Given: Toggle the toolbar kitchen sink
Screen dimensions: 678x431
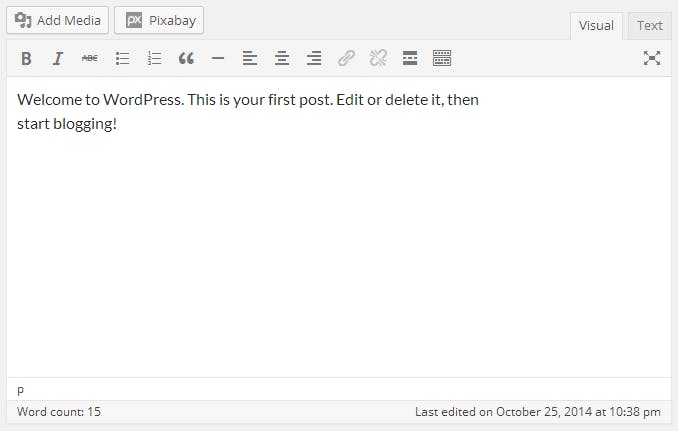Looking at the screenshot, I should coord(442,58).
